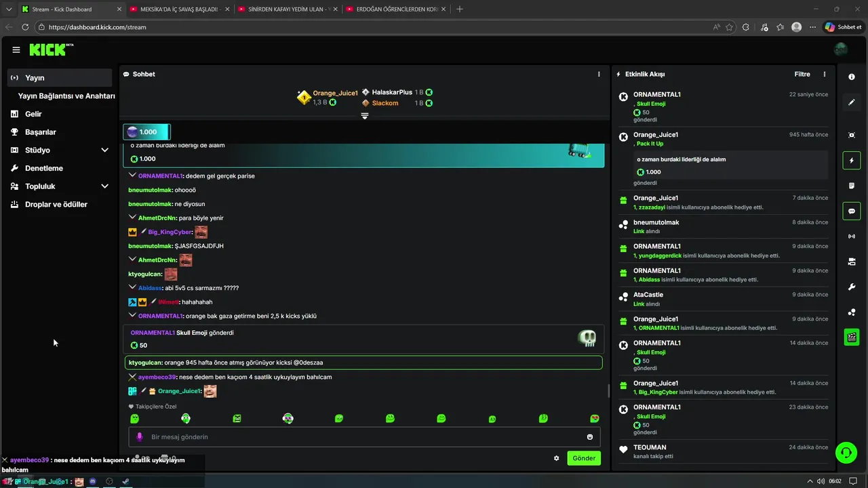Click the Sohbet et Copilot button in browser
868x488 pixels.
pyautogui.click(x=843, y=27)
